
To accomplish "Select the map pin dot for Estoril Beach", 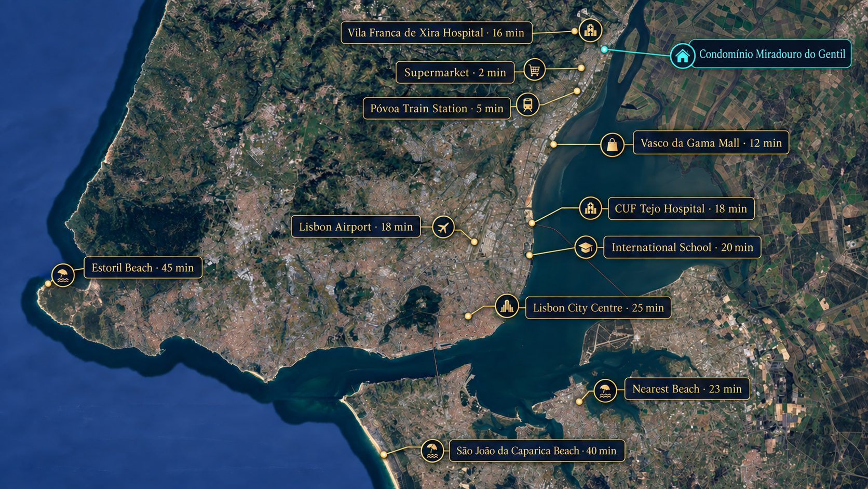I will click(x=48, y=284).
